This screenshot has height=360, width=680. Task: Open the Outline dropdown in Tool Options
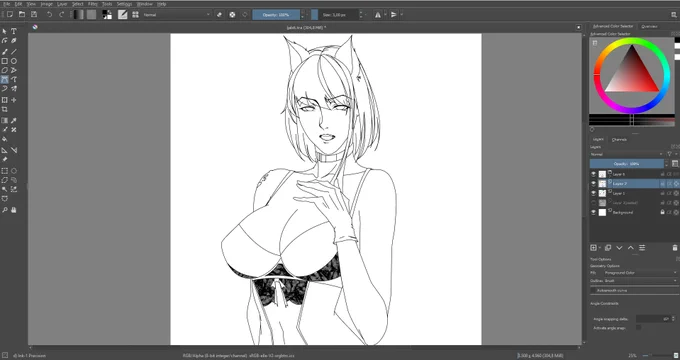[x=640, y=281]
